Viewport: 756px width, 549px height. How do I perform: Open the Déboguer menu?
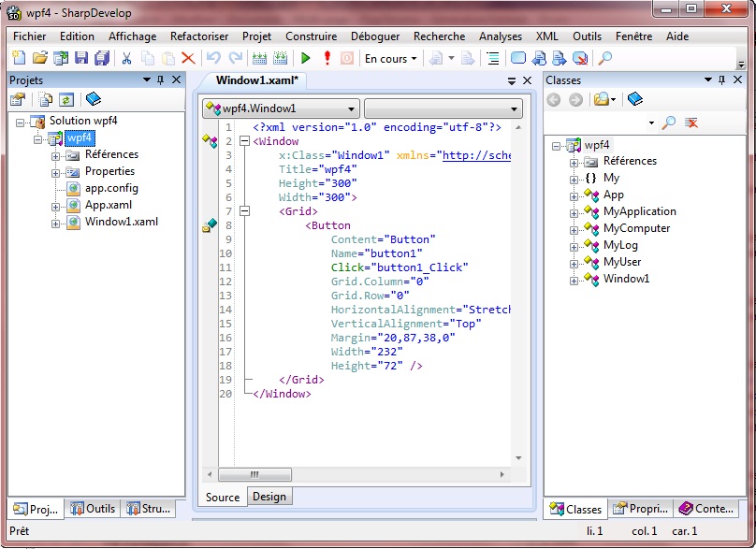click(375, 36)
